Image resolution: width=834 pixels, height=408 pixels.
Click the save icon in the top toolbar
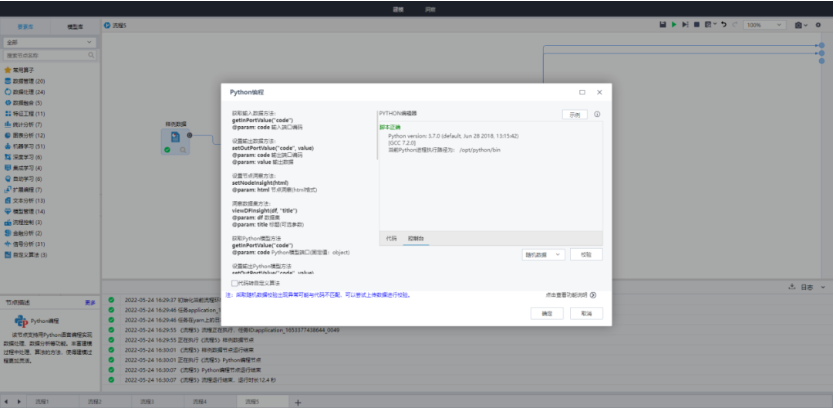pos(663,24)
